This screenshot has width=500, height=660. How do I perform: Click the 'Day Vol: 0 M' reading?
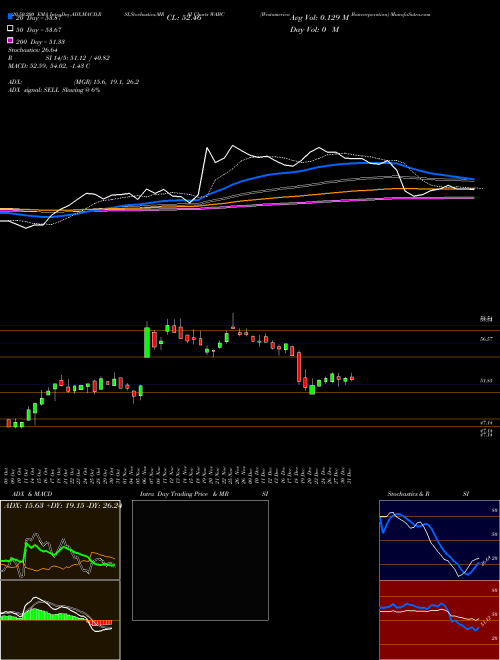coord(314,29)
